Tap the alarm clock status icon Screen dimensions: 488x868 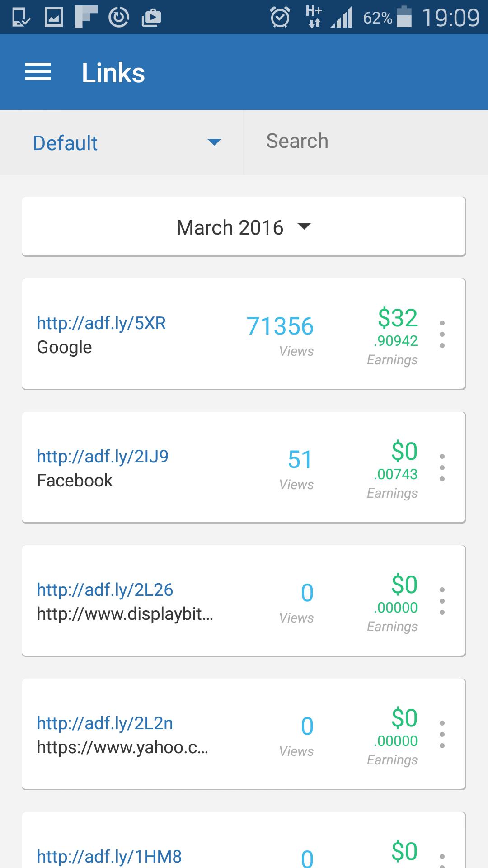coord(280,17)
